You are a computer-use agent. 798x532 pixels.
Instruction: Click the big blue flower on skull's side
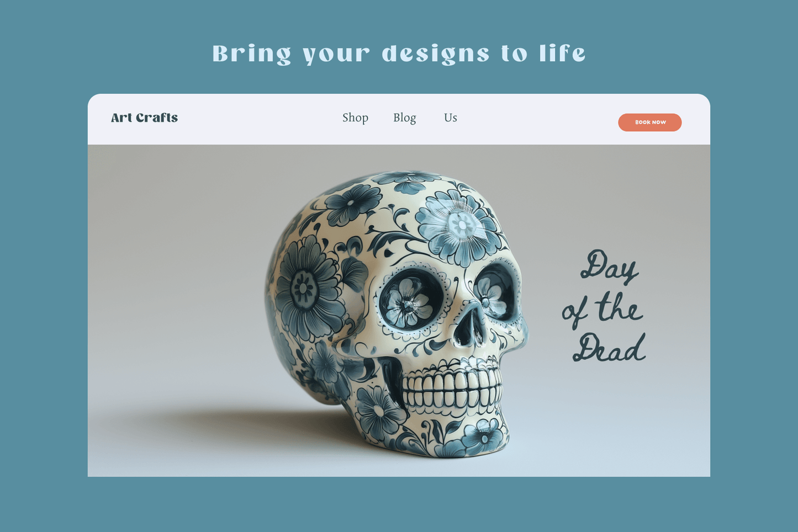coord(305,288)
